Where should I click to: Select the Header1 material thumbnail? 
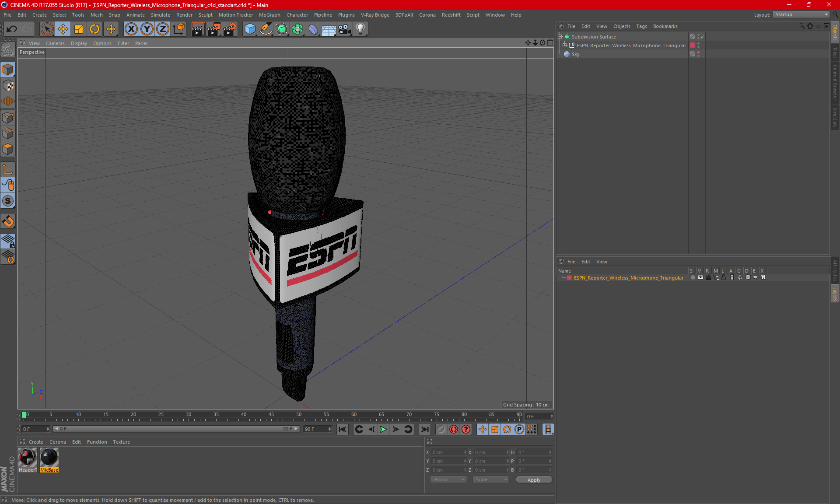tap(28, 460)
